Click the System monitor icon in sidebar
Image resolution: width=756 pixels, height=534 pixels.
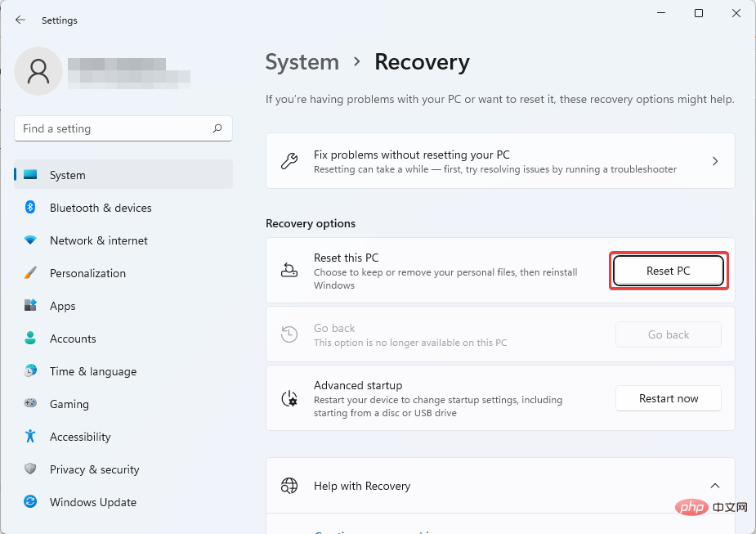pos(30,175)
